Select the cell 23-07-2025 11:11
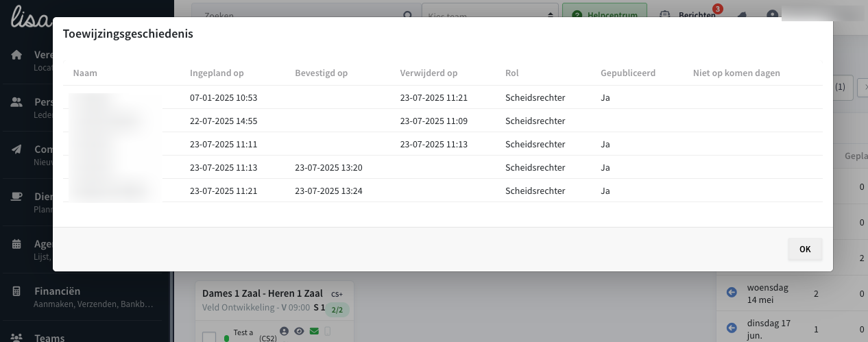The height and width of the screenshot is (342, 868). pos(224,145)
